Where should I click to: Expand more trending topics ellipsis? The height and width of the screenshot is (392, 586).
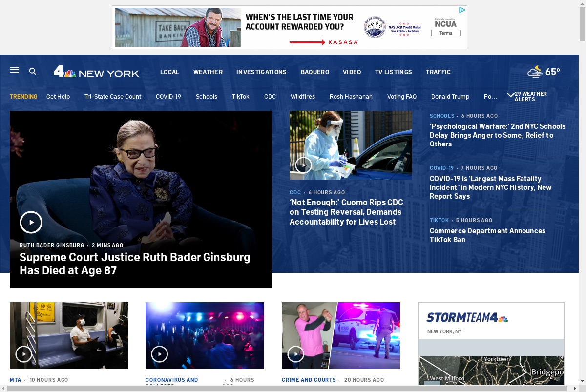click(x=490, y=97)
